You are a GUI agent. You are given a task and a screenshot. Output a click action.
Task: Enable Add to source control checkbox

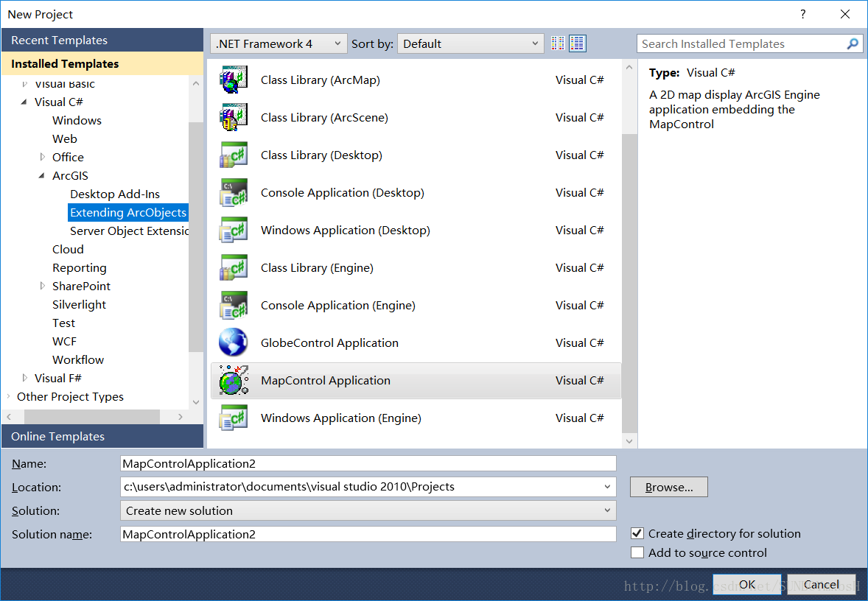click(637, 552)
